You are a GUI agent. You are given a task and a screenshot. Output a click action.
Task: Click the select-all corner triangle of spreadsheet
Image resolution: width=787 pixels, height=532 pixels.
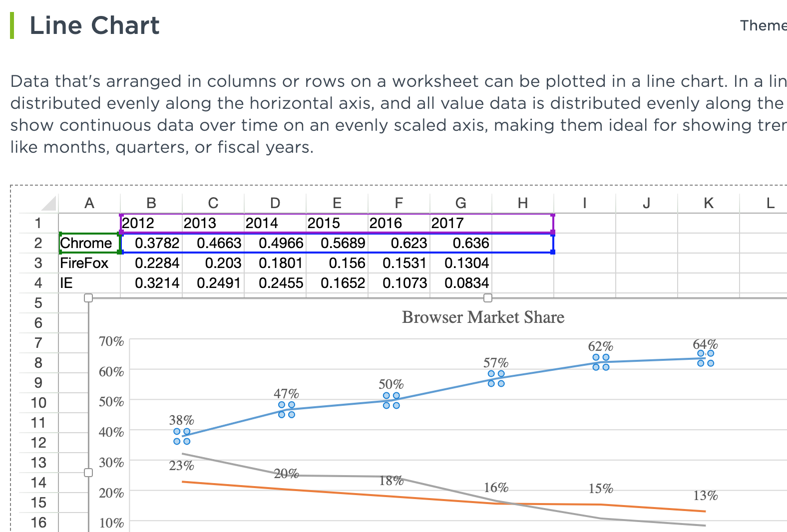click(49, 204)
